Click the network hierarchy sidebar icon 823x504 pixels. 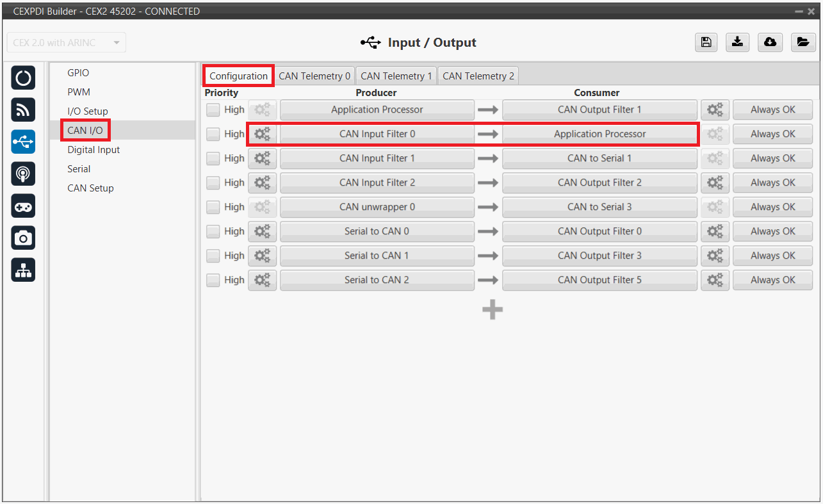[24, 271]
